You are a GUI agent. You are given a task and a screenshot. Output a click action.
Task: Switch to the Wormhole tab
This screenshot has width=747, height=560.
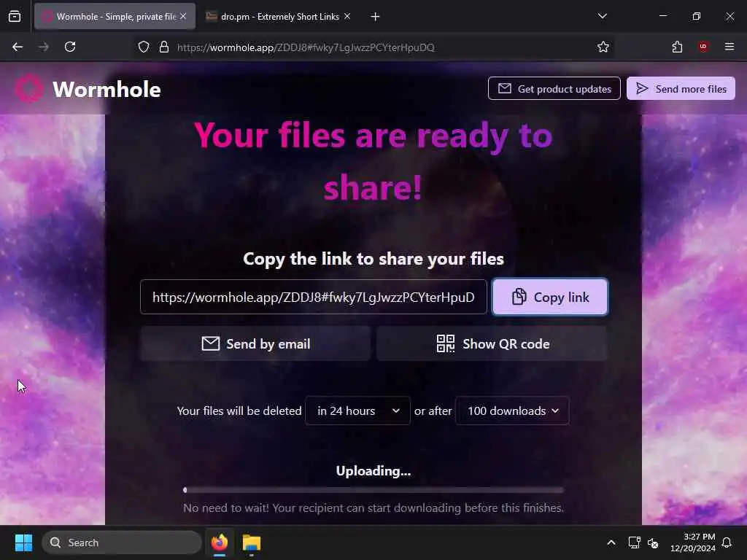pyautogui.click(x=115, y=17)
